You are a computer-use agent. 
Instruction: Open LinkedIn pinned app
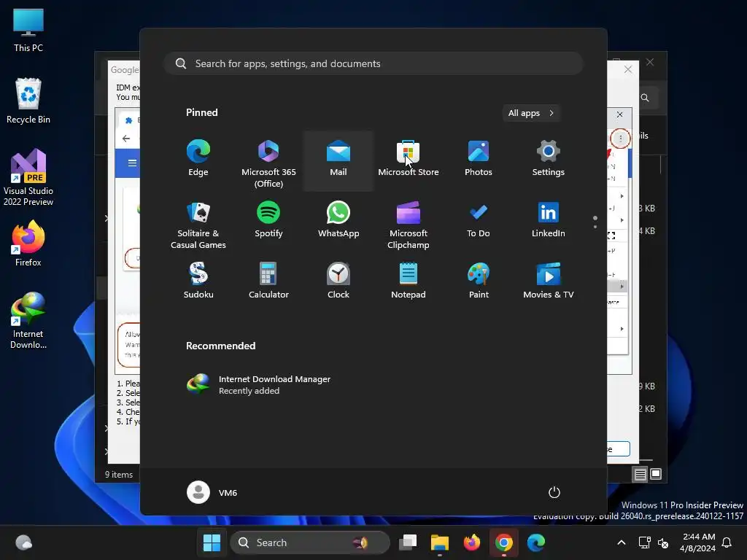549,220
